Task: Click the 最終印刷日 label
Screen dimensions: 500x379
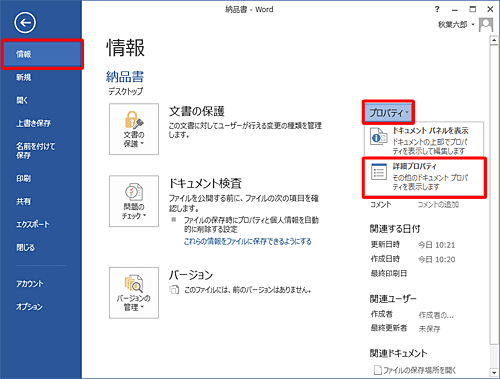Action: tap(389, 274)
